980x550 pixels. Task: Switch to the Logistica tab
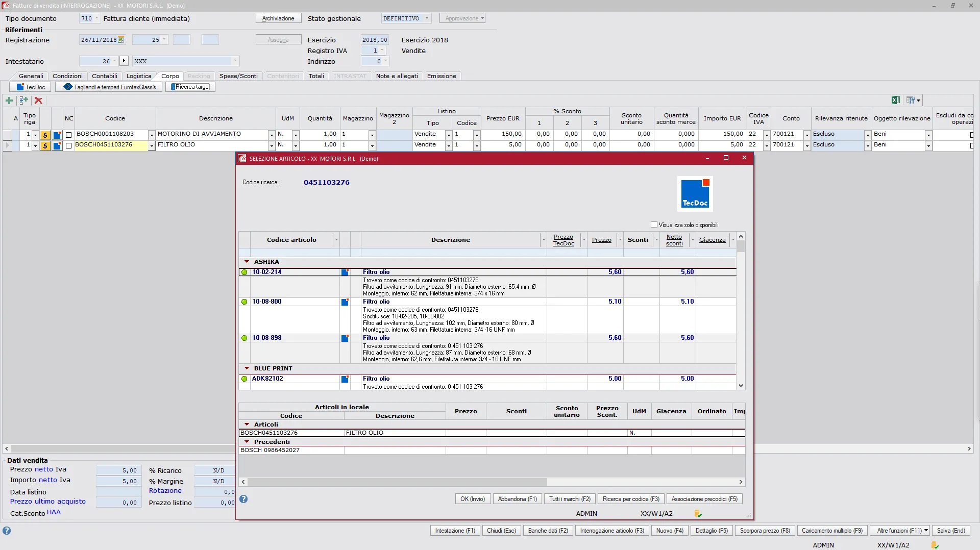pyautogui.click(x=139, y=76)
